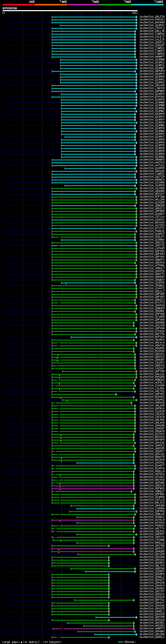166x644 pixels.
Task: Select hit label UniRef100_Q19MW9
Action: [152, 60]
